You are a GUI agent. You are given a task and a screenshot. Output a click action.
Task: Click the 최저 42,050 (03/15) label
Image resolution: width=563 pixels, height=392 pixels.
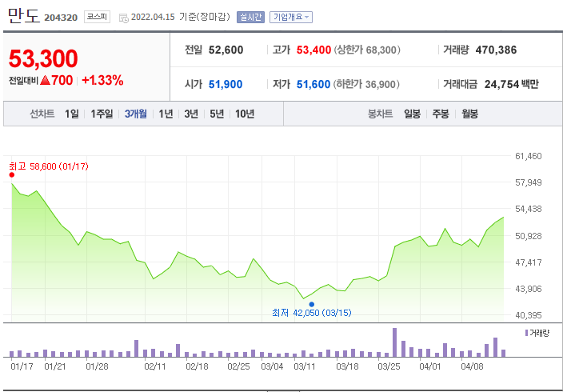(312, 313)
